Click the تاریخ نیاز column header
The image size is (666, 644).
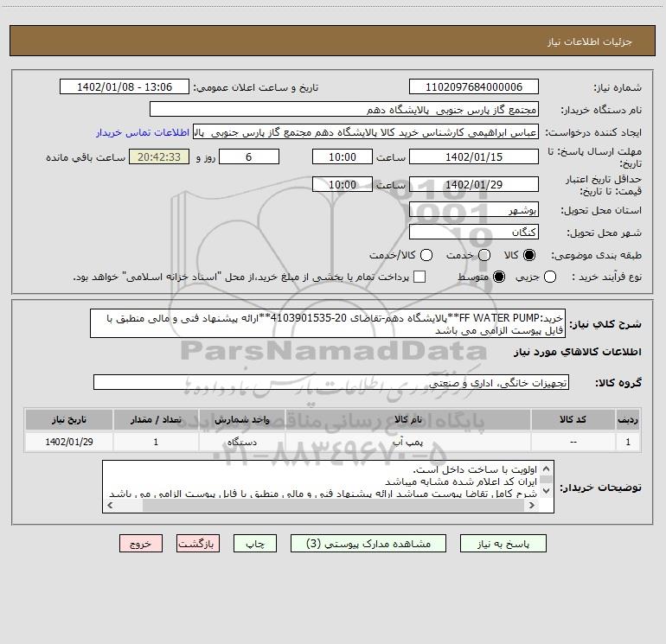[x=69, y=420]
